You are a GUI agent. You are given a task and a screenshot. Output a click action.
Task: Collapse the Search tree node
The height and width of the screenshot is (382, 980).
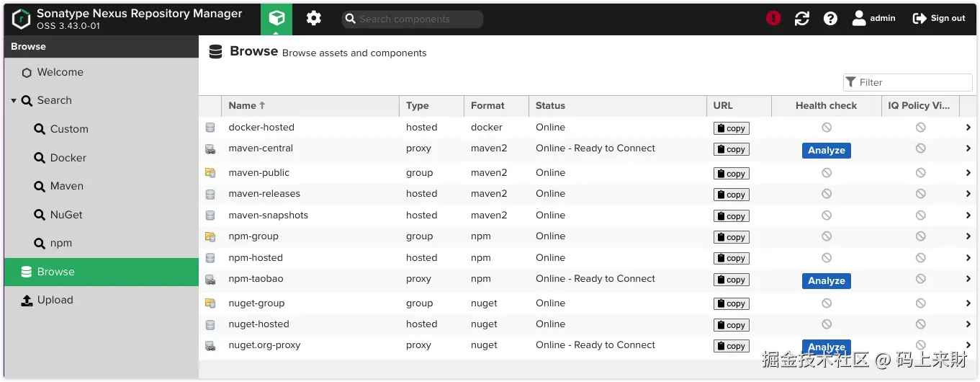pos(14,101)
